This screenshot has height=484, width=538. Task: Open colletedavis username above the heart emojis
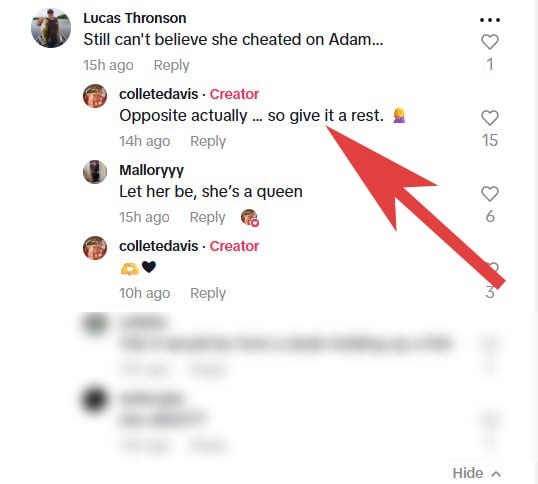click(x=159, y=246)
